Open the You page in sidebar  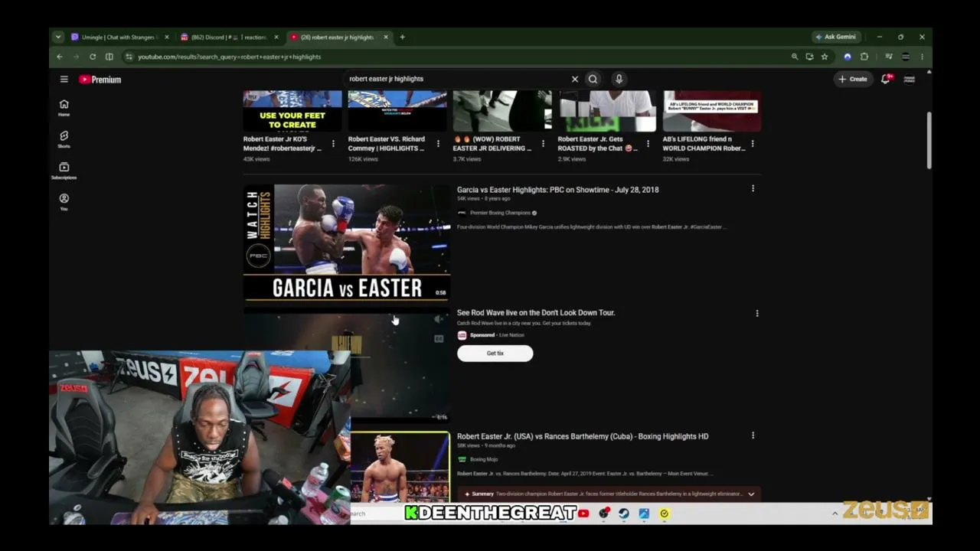pyautogui.click(x=64, y=202)
